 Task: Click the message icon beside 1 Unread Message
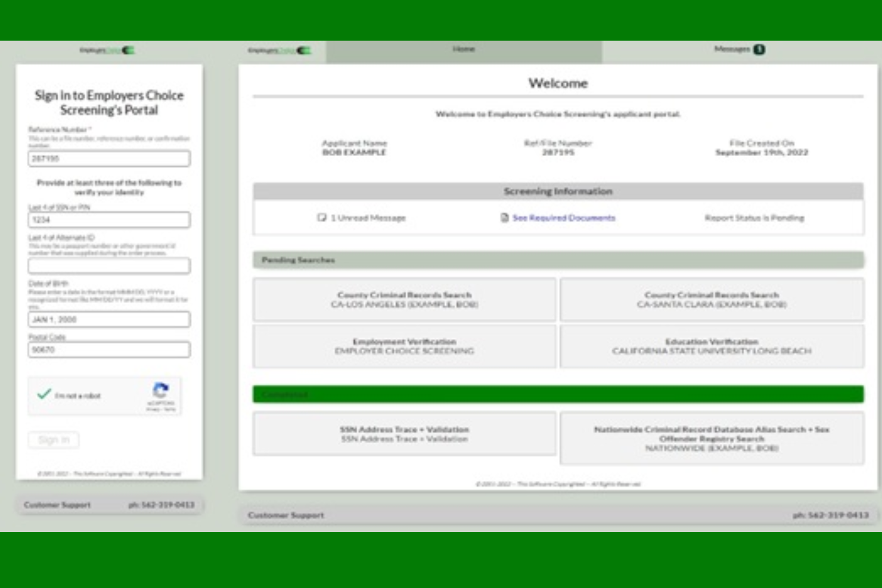(x=322, y=217)
